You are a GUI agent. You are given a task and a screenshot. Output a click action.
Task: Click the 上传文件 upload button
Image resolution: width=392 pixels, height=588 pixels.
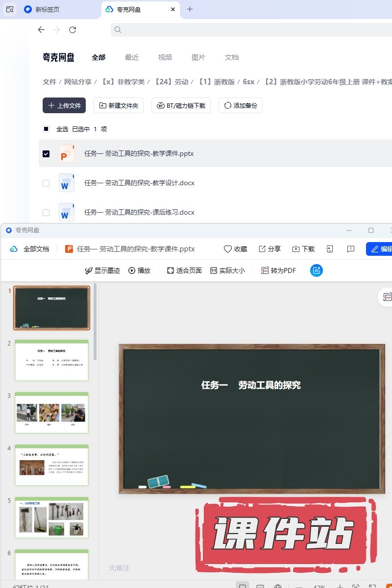tap(64, 105)
